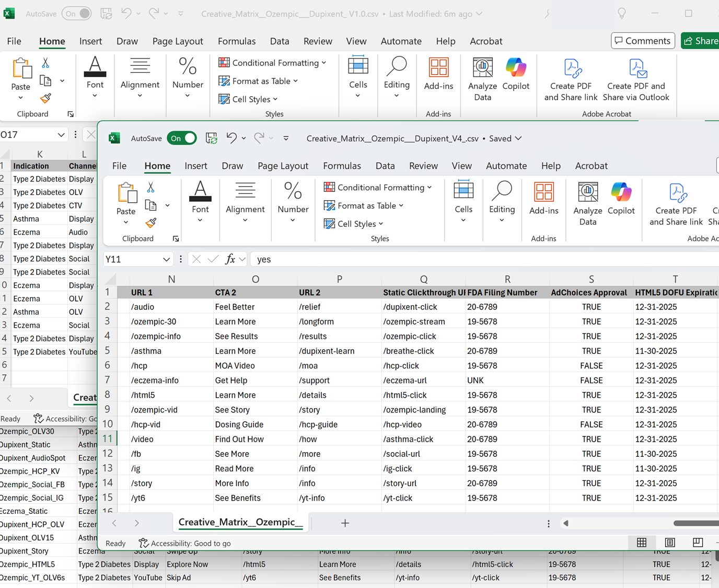Click the Save icon beside AutoSave
This screenshot has width=719, height=588.
point(211,137)
